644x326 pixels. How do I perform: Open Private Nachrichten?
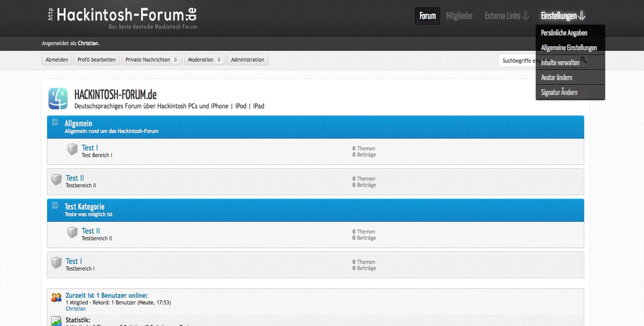(152, 60)
